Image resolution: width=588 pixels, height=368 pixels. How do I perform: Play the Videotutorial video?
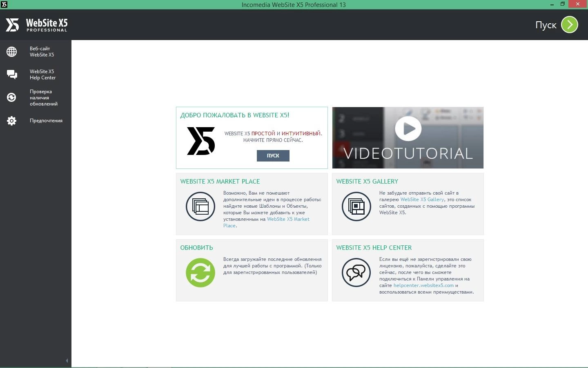pyautogui.click(x=408, y=128)
